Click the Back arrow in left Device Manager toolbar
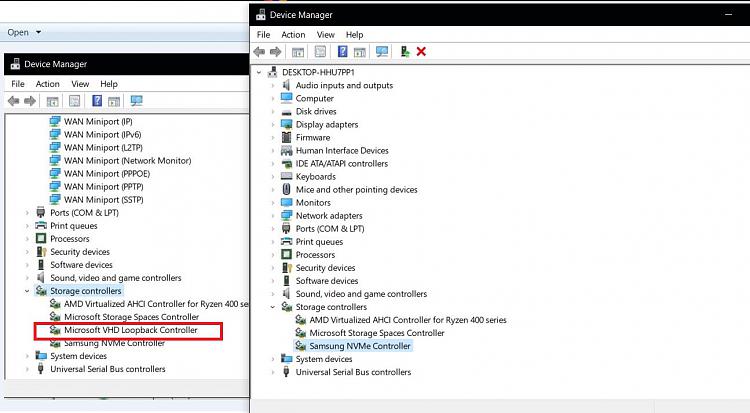The width and height of the screenshot is (750, 413). pos(13,101)
